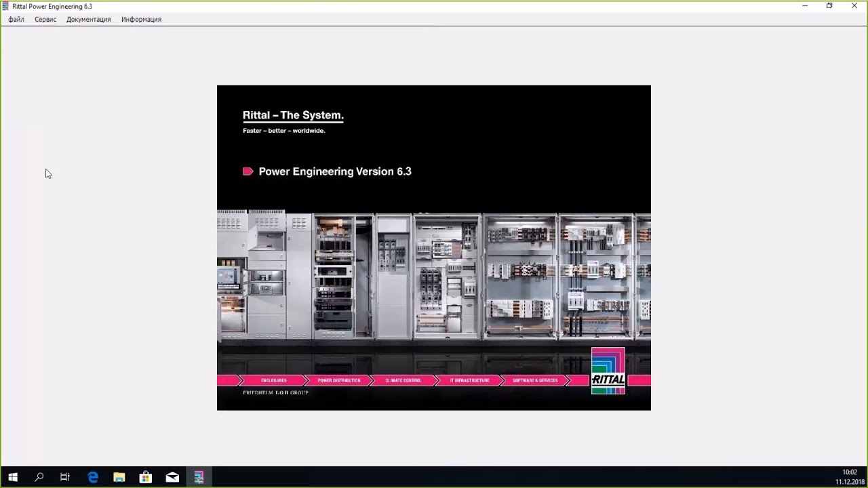The width and height of the screenshot is (868, 488).
Task: Click the Rittal app icon in title bar
Action: click(x=6, y=6)
